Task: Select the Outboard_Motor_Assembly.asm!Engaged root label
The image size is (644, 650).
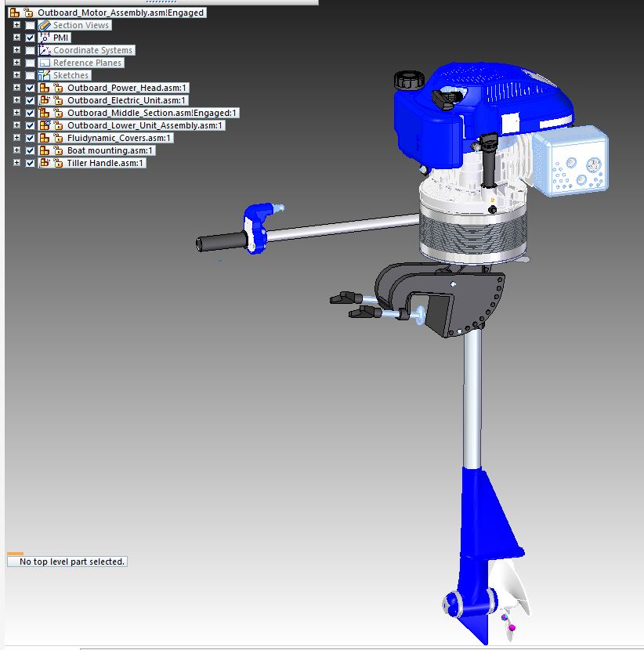Action: 121,13
